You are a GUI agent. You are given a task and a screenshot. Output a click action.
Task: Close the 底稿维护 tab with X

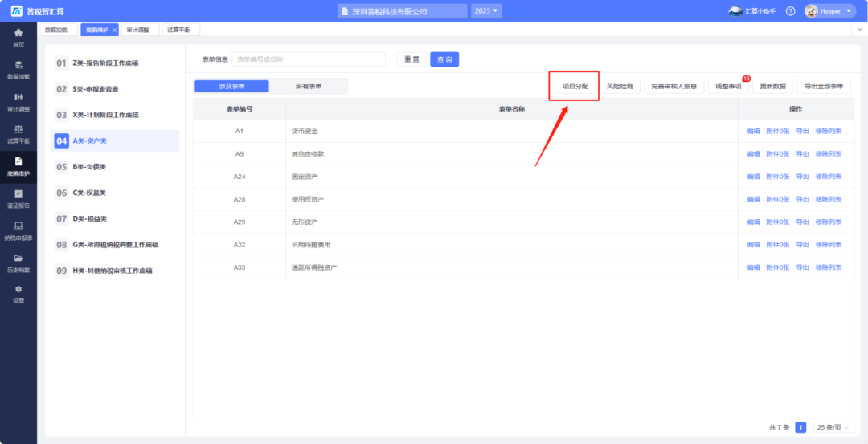click(114, 30)
